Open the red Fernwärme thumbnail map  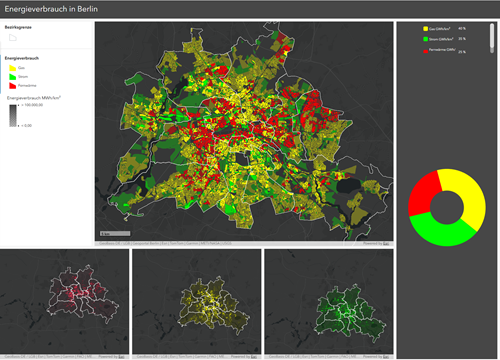click(x=64, y=302)
